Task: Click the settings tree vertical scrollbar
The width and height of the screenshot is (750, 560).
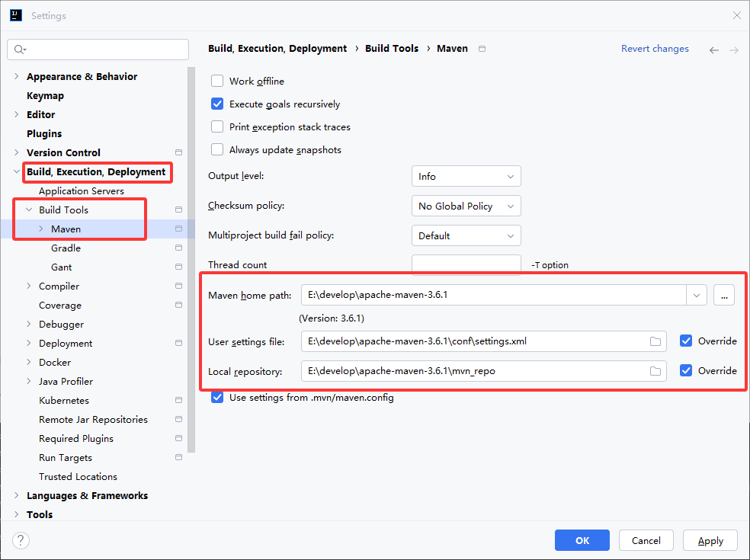Action: click(192, 260)
